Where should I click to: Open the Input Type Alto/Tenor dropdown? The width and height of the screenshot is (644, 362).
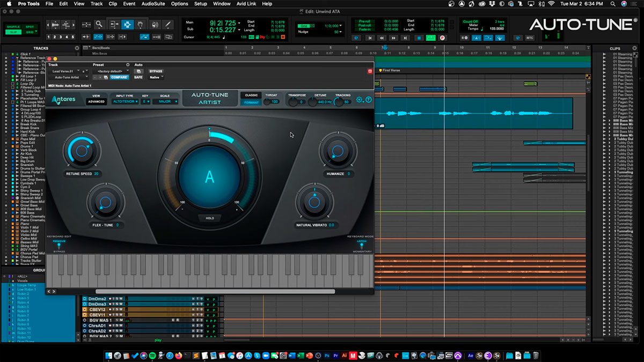point(124,101)
